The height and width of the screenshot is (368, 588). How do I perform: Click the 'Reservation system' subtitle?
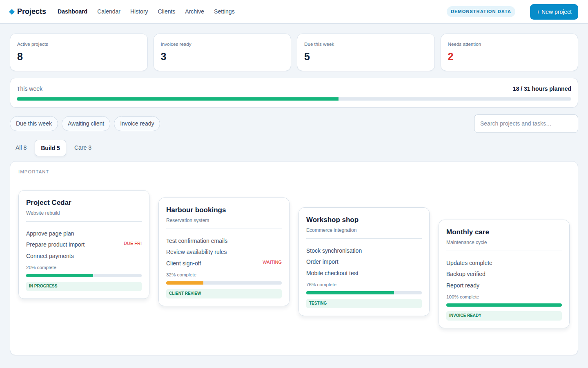pos(187,220)
